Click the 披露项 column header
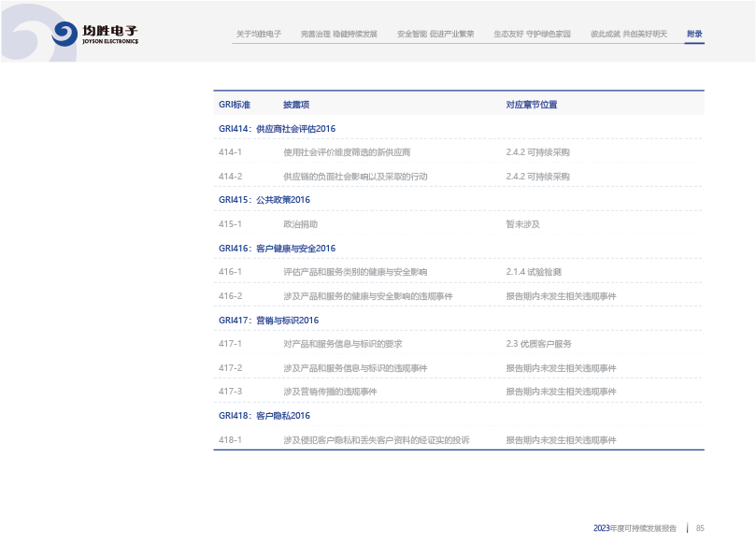This screenshot has width=756, height=557. [x=295, y=105]
